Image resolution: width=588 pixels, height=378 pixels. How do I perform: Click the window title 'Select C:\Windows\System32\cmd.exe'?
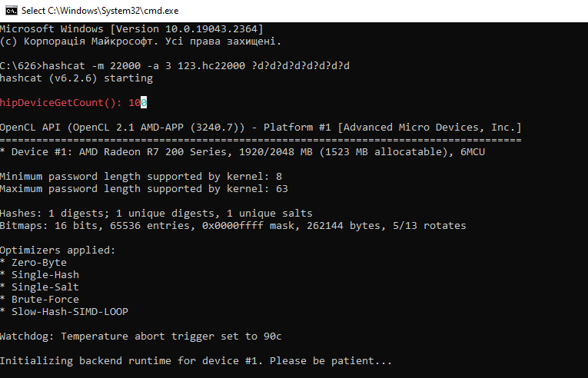click(100, 11)
